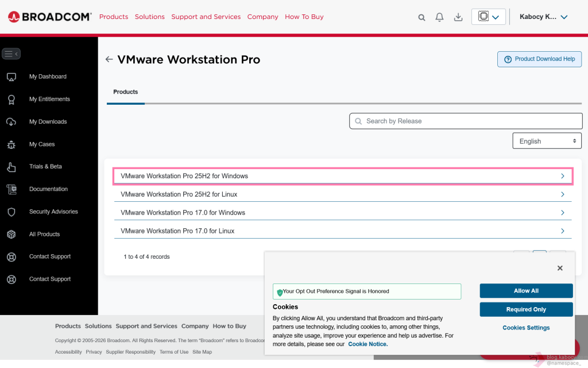588x368 pixels.
Task: Go to My Entitlements in sidebar
Action: pos(49,99)
